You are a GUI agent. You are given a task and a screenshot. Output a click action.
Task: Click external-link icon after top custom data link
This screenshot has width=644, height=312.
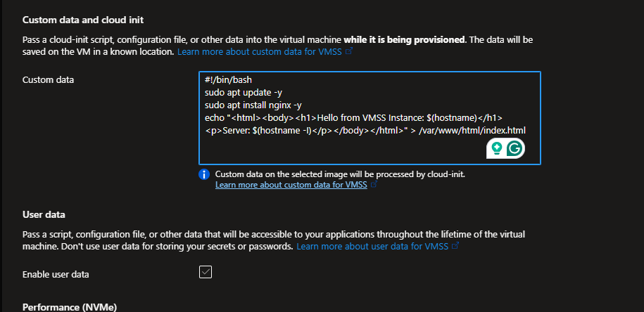349,52
